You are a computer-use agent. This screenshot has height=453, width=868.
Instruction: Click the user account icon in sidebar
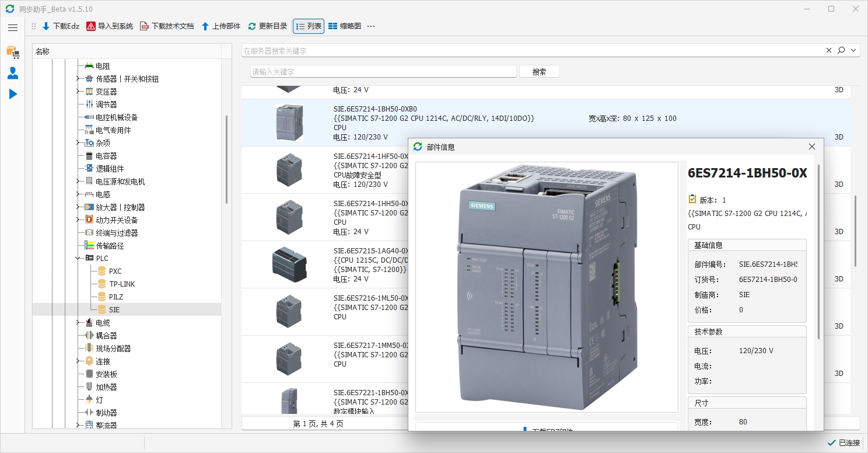click(x=13, y=73)
